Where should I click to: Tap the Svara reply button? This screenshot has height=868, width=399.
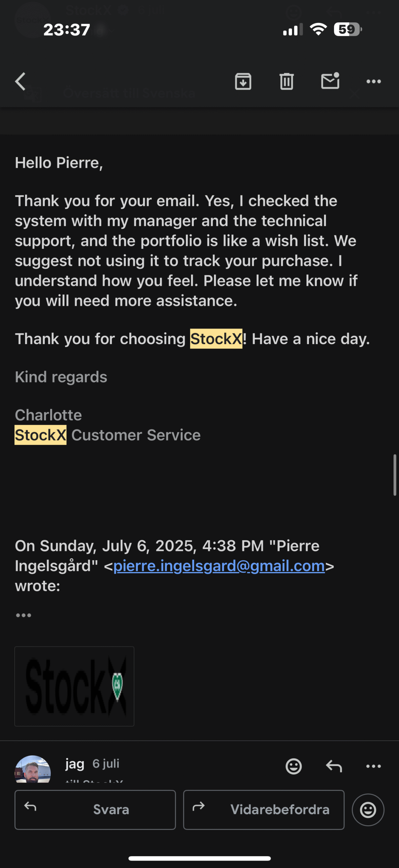pos(95,810)
